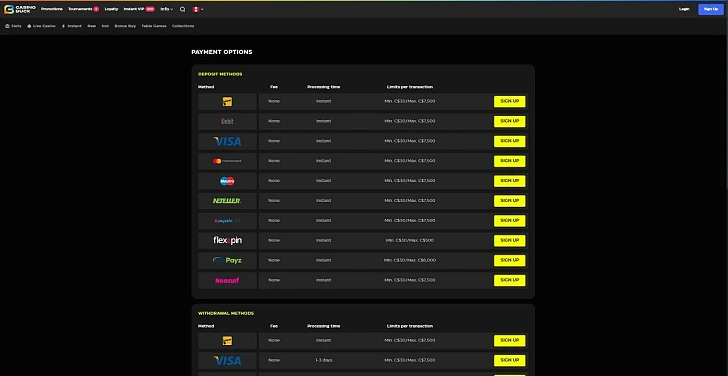Click Sign Up in Visa deposit row
Viewport: 728px width, 376px height.
coord(509,141)
